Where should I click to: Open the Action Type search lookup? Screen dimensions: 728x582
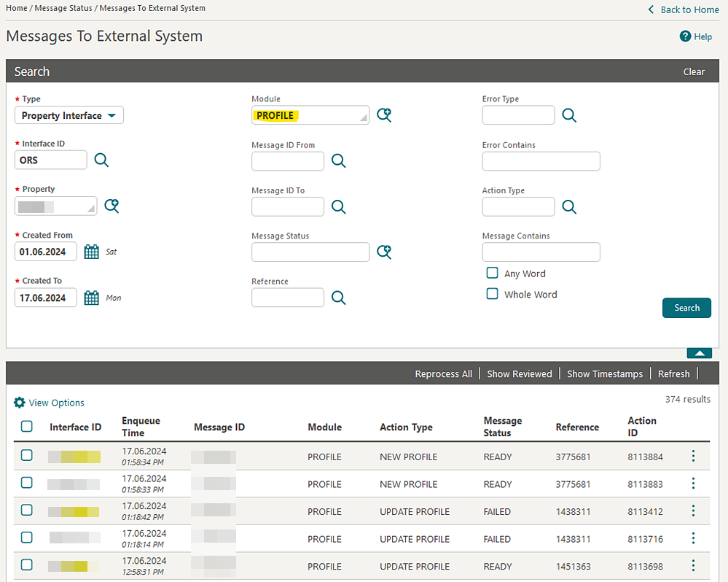[568, 206]
